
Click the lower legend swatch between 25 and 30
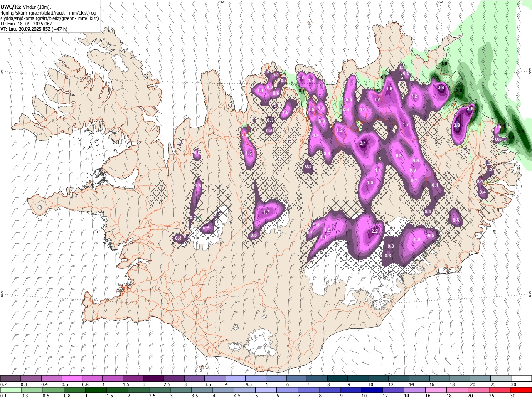(x=499, y=390)
